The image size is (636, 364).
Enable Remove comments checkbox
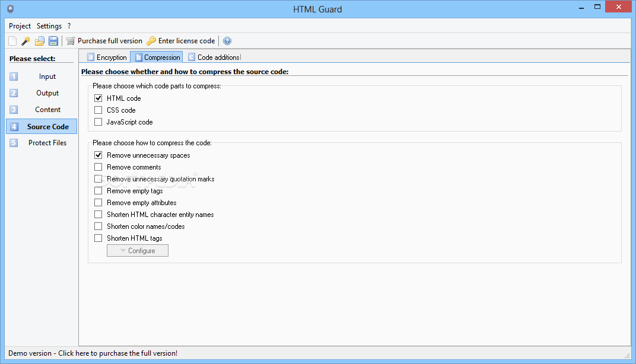[x=98, y=167]
